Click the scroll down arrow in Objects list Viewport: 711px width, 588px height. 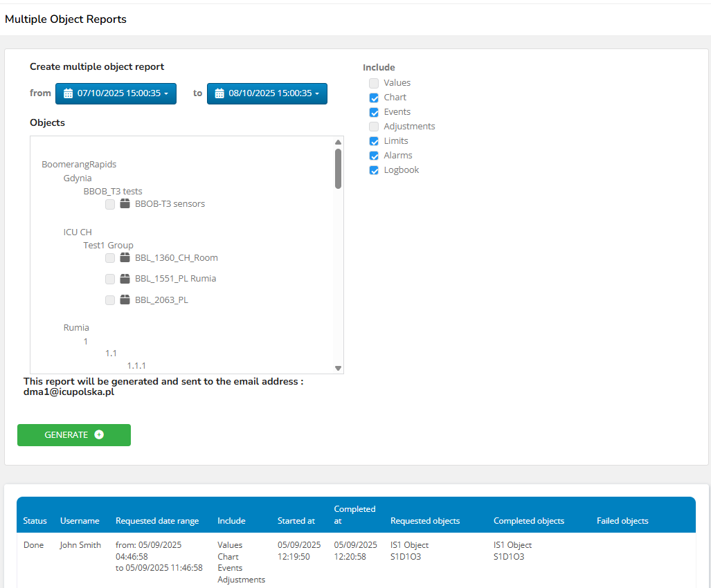(x=338, y=368)
